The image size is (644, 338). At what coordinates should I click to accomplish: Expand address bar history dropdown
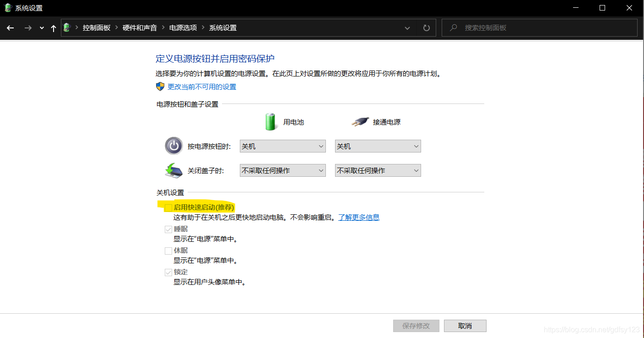point(407,28)
